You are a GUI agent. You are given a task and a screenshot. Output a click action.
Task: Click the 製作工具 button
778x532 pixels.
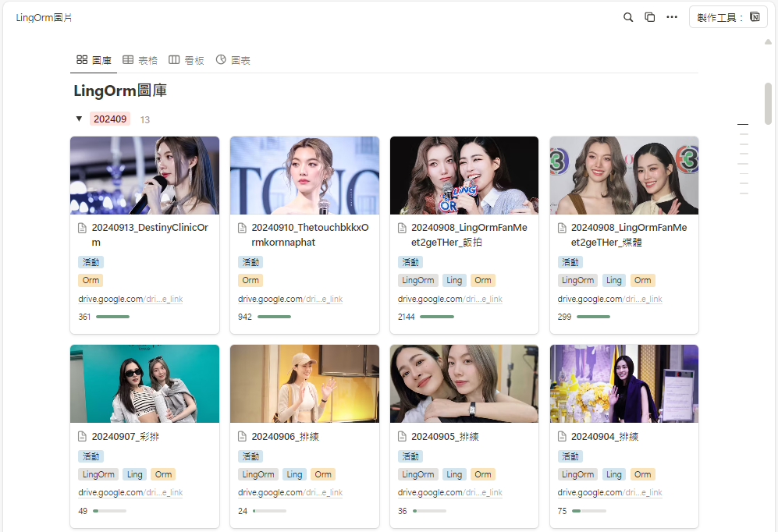[728, 17]
